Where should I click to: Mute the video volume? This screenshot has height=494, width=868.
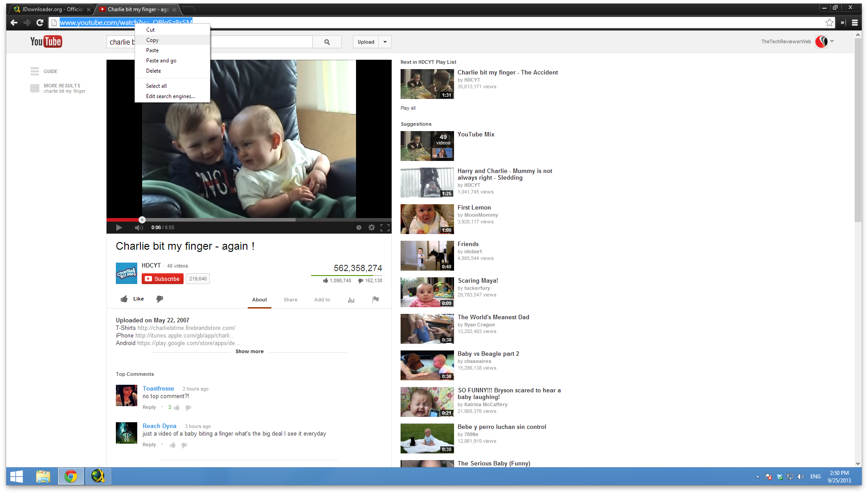tap(138, 227)
